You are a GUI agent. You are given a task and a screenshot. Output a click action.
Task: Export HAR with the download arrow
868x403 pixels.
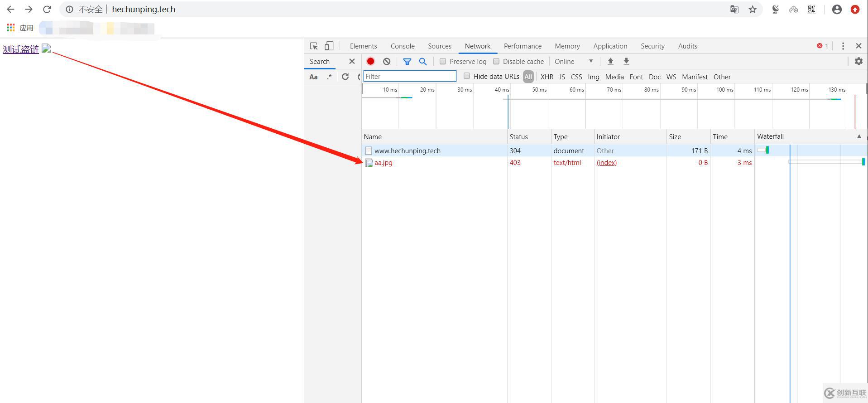coord(626,61)
